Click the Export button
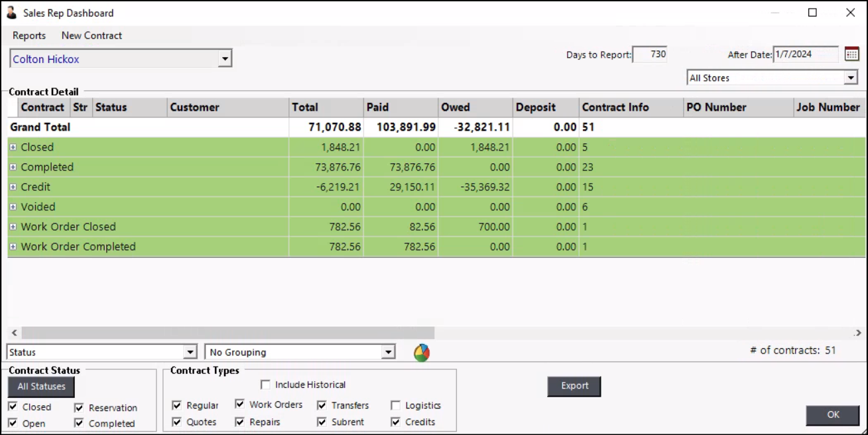Screen dimensions: 868x435 tap(574, 386)
